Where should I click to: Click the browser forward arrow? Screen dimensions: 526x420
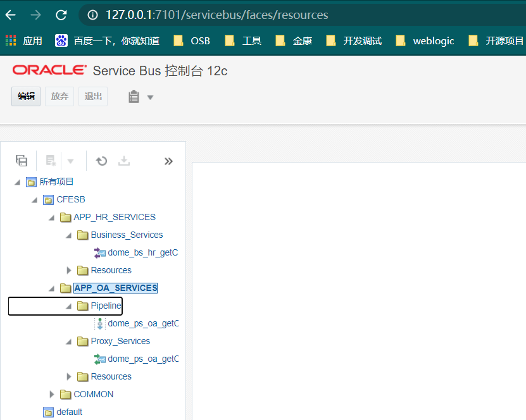pos(36,15)
